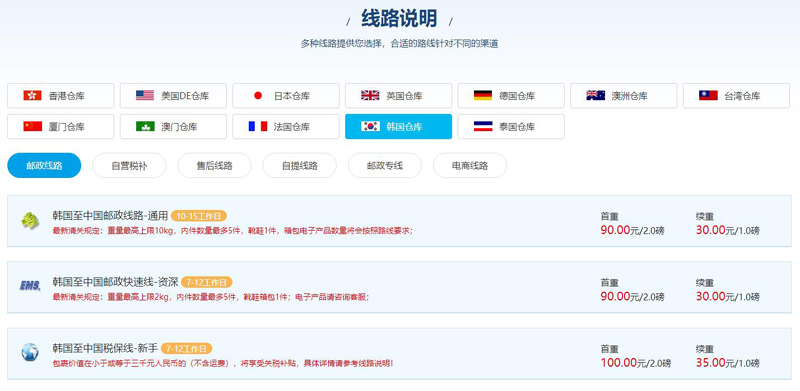Open the 泰国仓库 warehouse tab
800x391 pixels.
click(x=511, y=127)
